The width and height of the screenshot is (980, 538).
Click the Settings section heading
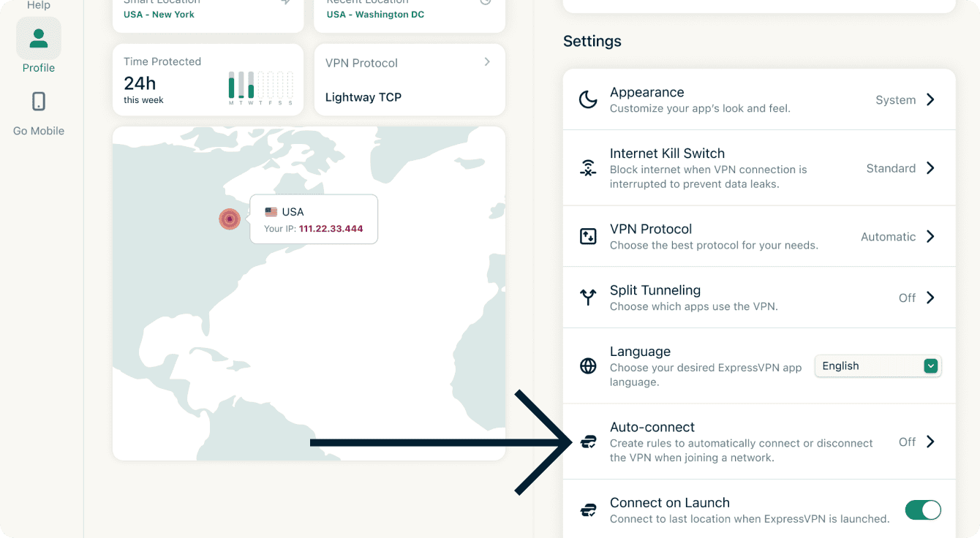592,42
